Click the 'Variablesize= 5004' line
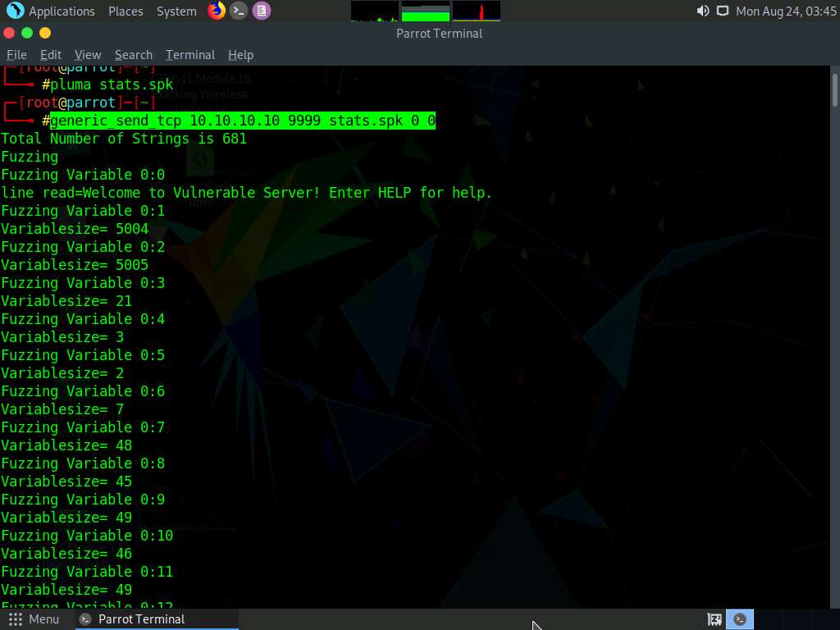The width and height of the screenshot is (840, 630). (x=75, y=229)
